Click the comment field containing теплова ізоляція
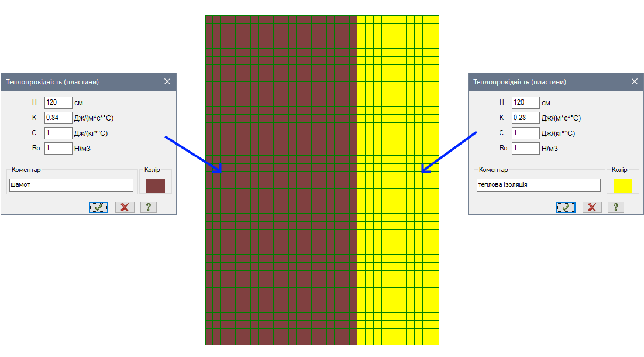This screenshot has height=357, width=644. tap(538, 186)
